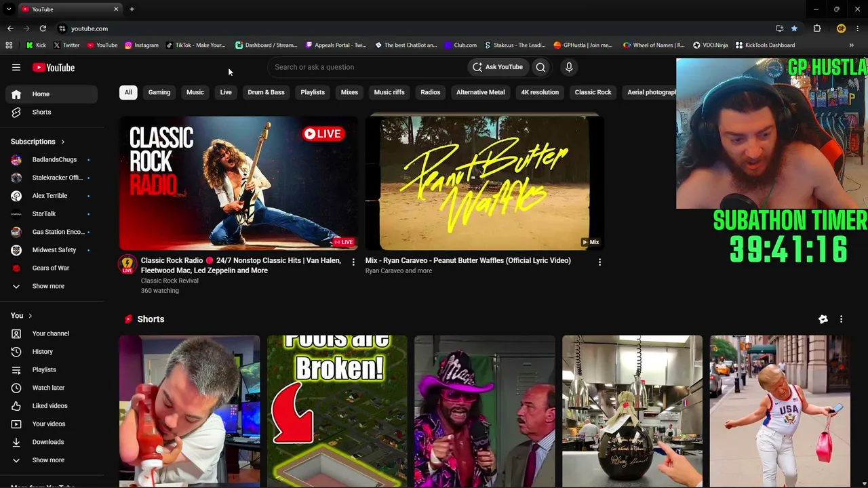Open Your channel page
868x488 pixels.
pos(52,333)
